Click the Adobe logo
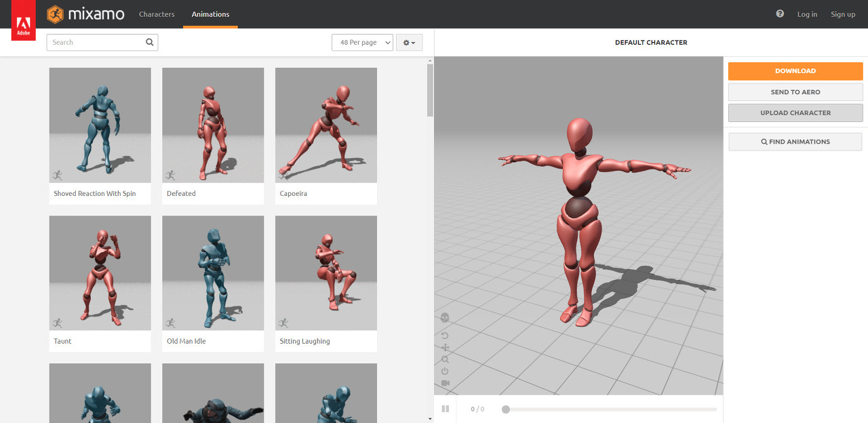 click(23, 20)
